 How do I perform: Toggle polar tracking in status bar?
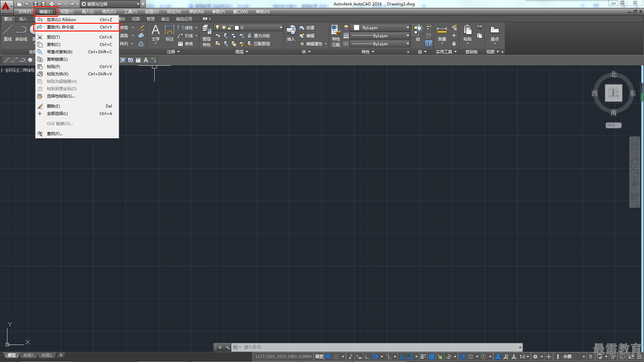pyautogui.click(x=375, y=357)
